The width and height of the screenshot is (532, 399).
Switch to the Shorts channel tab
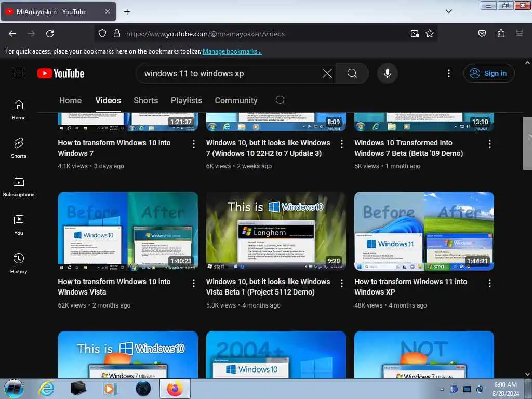tap(146, 100)
